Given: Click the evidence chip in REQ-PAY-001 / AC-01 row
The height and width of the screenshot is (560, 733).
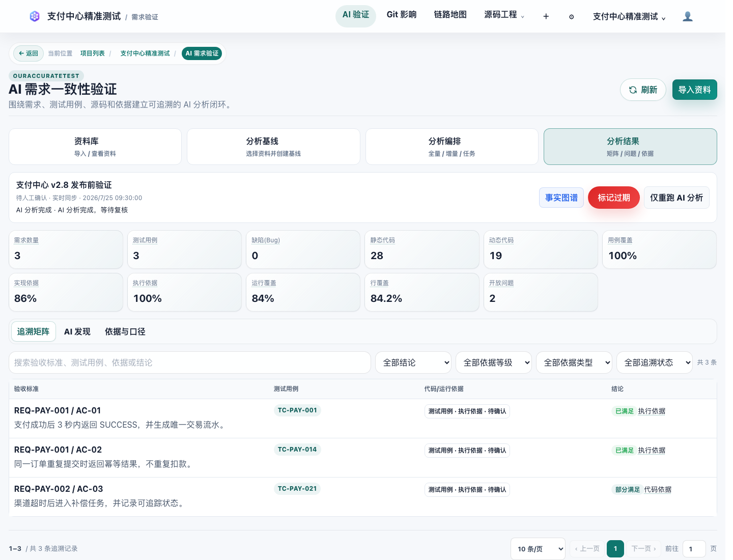Looking at the screenshot, I should (x=467, y=411).
